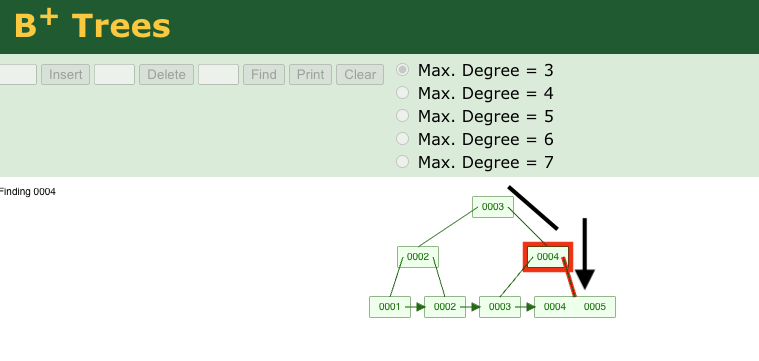
Task: Click internal node 0002
Action: (418, 257)
